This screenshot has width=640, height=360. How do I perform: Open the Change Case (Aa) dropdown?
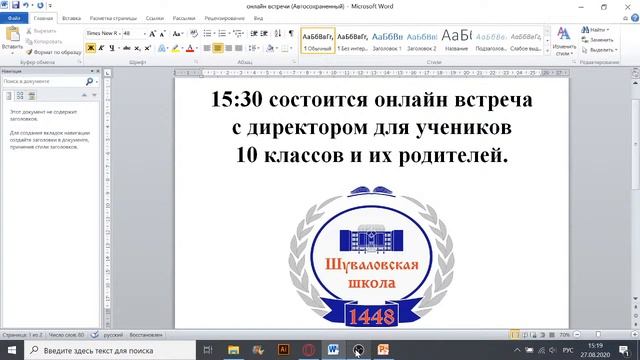pyautogui.click(x=178, y=33)
